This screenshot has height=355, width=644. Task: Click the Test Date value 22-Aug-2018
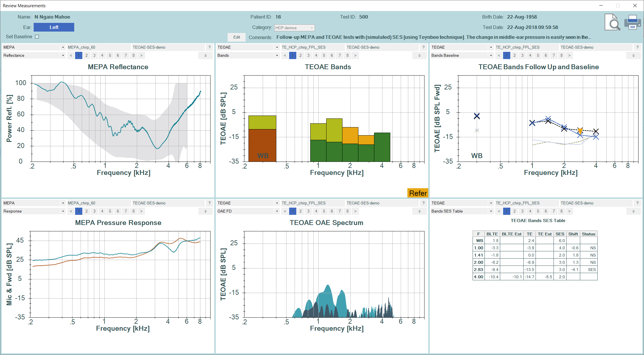pos(532,27)
